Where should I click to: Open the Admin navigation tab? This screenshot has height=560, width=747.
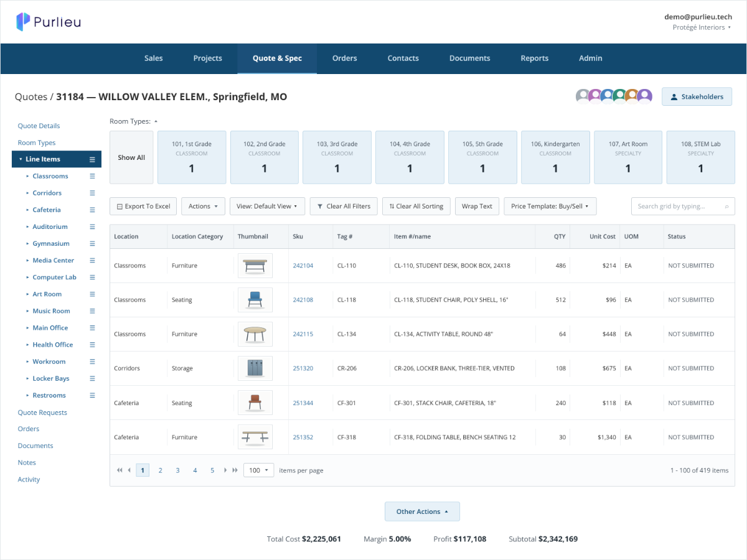coord(590,58)
